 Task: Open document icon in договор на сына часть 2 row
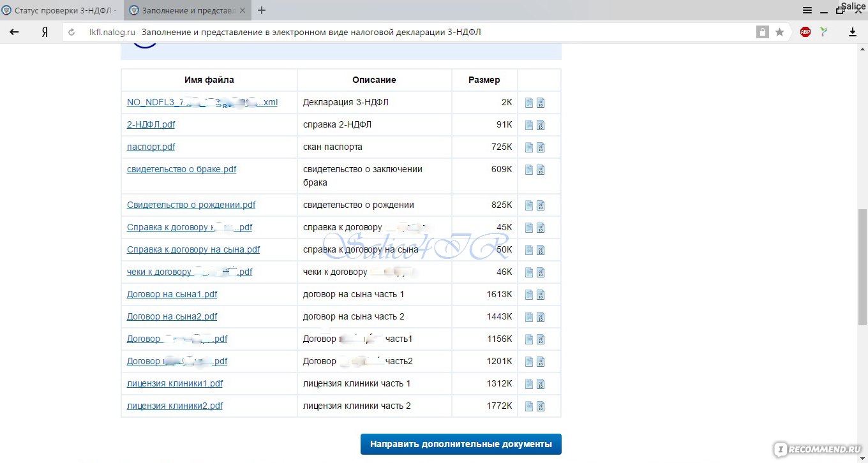point(529,317)
